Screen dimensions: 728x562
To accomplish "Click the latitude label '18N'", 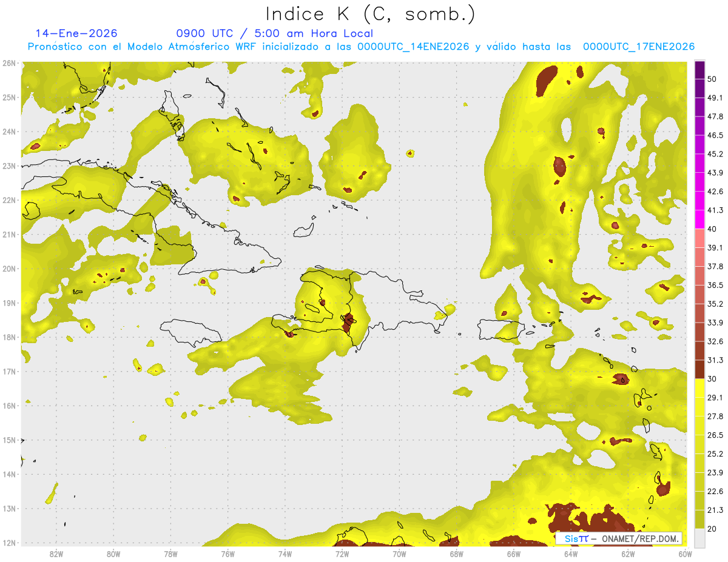I will tap(9, 337).
